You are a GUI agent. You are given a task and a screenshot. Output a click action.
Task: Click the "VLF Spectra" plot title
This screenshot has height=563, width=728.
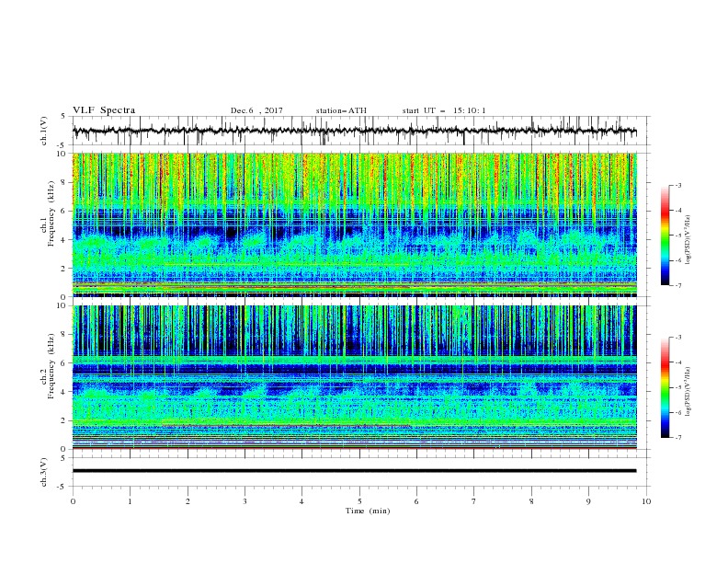point(104,110)
